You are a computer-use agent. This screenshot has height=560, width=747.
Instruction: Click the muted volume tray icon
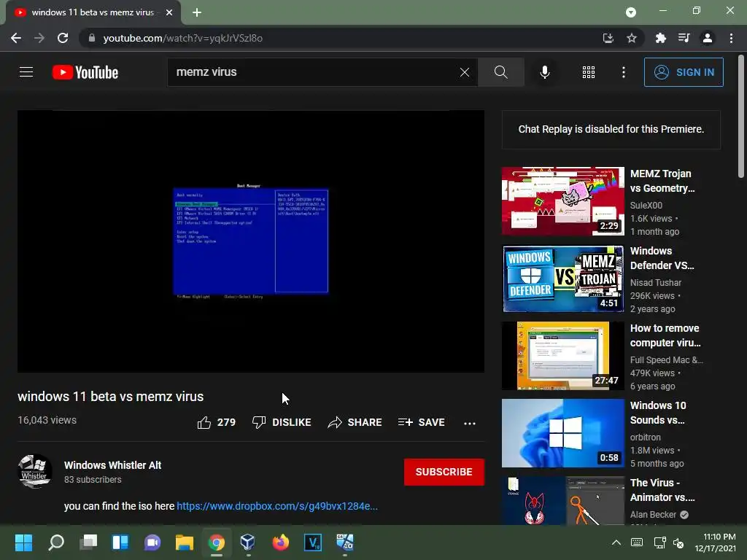pos(678,542)
